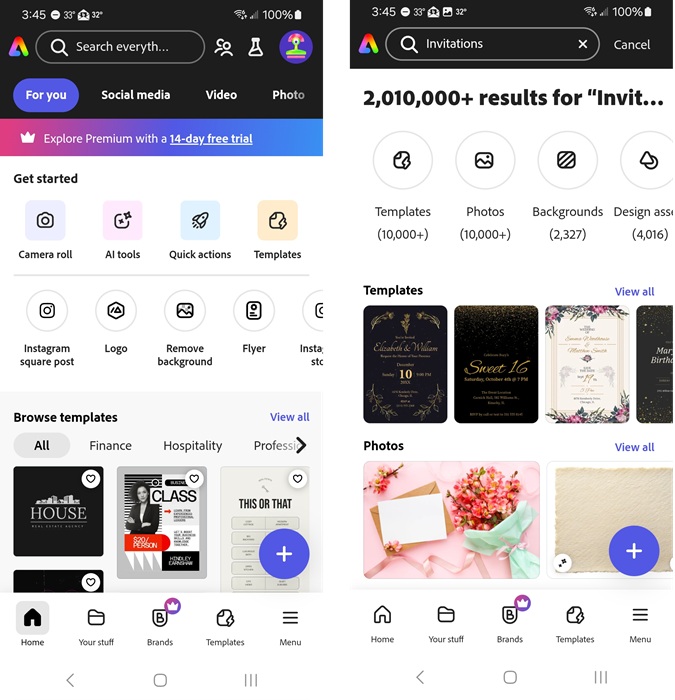Launch Quick actions rocket icon
Screen dimensions: 675x700
(x=200, y=221)
